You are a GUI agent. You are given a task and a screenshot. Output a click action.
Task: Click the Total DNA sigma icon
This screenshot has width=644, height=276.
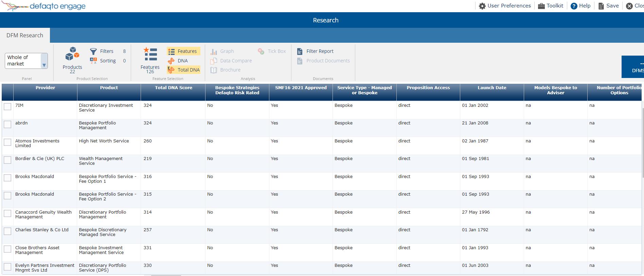tap(171, 70)
